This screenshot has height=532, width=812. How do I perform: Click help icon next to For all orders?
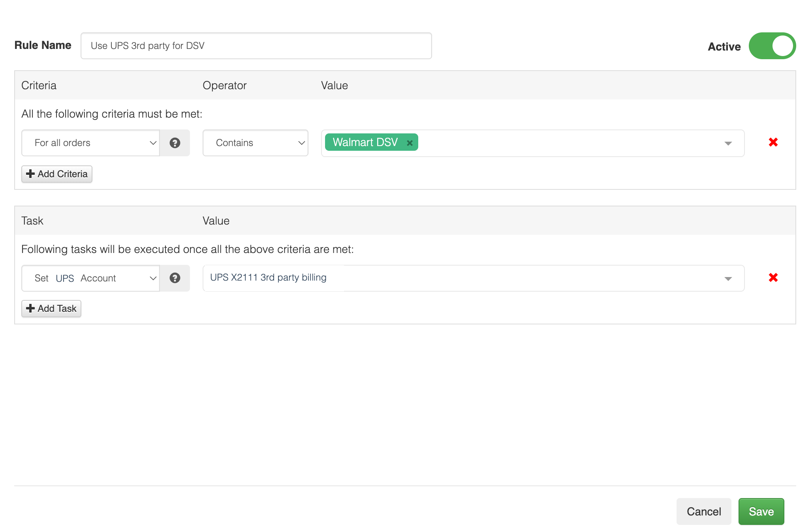[x=175, y=143]
